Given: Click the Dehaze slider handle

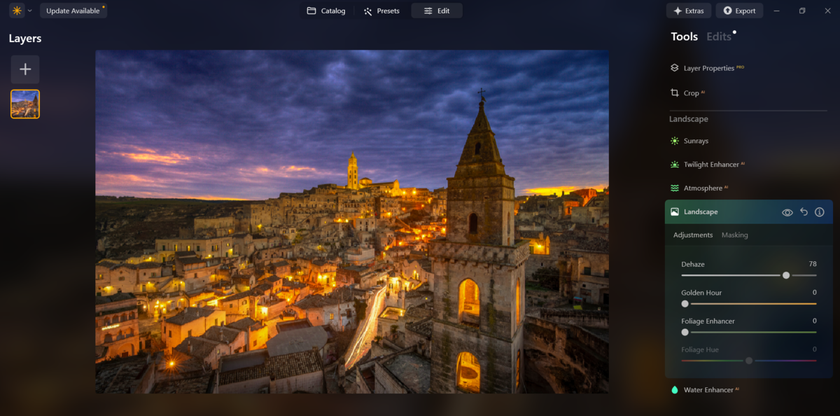Looking at the screenshot, I should pos(786,275).
